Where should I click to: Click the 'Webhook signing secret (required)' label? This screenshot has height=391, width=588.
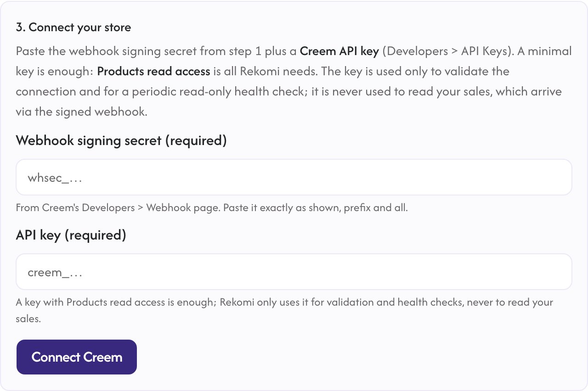point(121,140)
